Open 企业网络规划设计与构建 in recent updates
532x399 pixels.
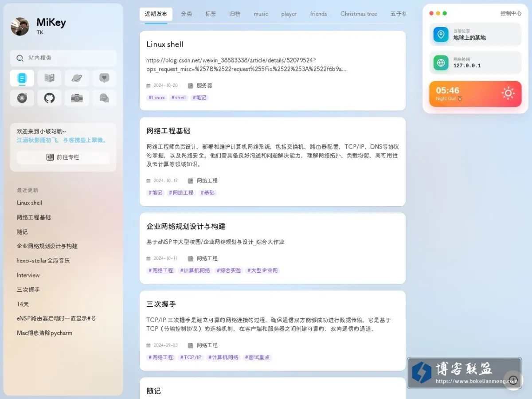click(47, 246)
